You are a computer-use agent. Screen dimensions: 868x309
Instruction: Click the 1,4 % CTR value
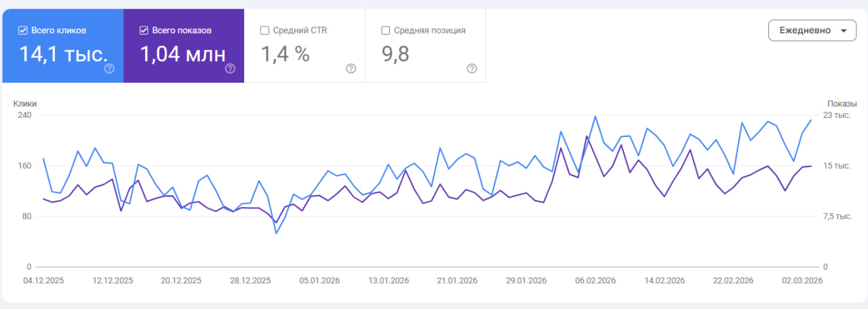tap(285, 55)
